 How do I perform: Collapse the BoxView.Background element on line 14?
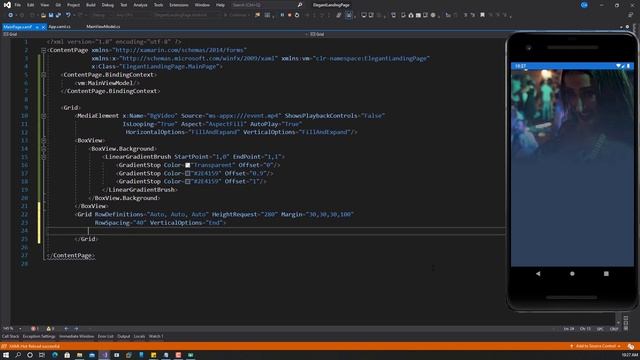[43, 149]
